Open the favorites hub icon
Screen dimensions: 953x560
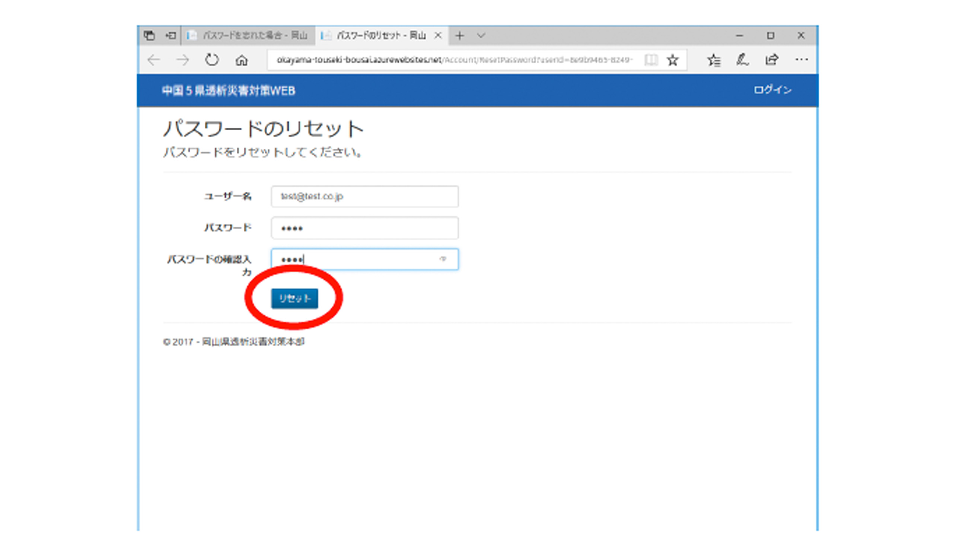coord(714,60)
